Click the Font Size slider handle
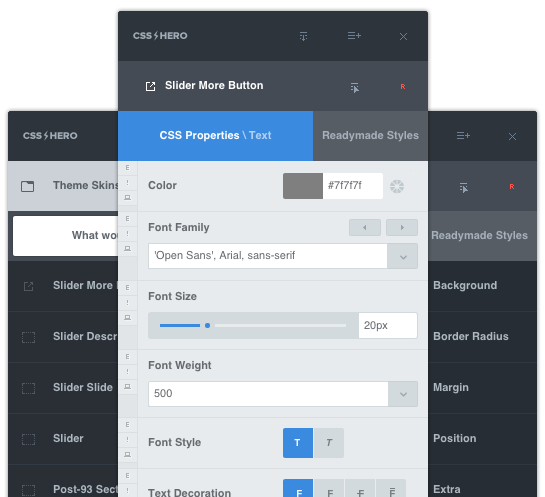The image size is (545, 497). (x=208, y=326)
